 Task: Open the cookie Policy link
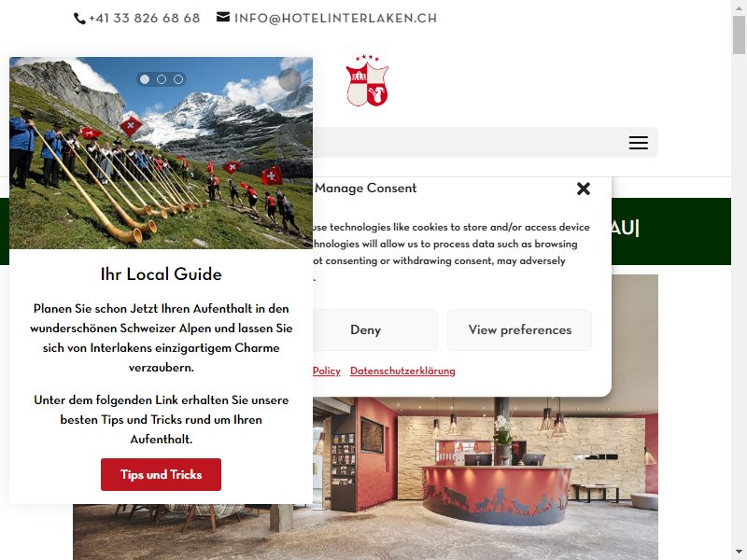327,371
